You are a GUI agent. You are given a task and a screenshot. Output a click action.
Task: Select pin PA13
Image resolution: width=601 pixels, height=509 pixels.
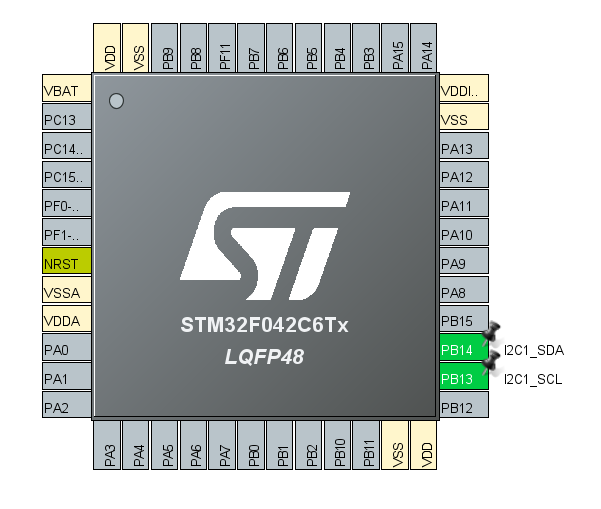pos(464,146)
